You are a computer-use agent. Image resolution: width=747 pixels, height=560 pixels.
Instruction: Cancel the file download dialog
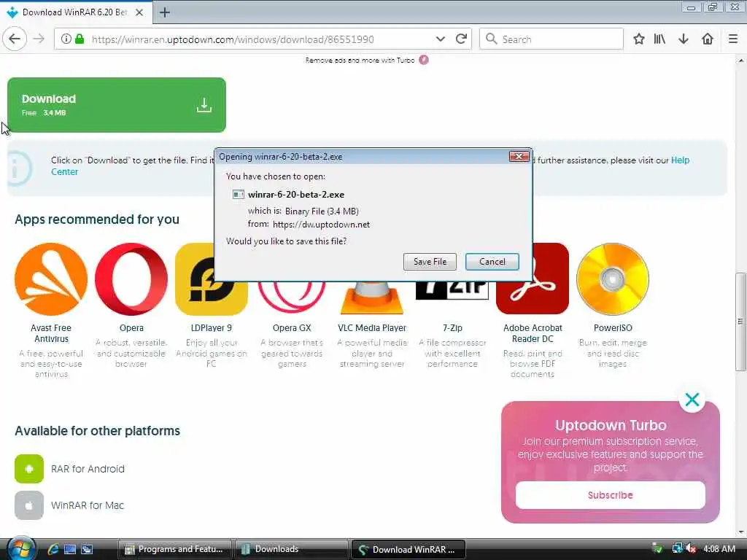click(x=492, y=262)
